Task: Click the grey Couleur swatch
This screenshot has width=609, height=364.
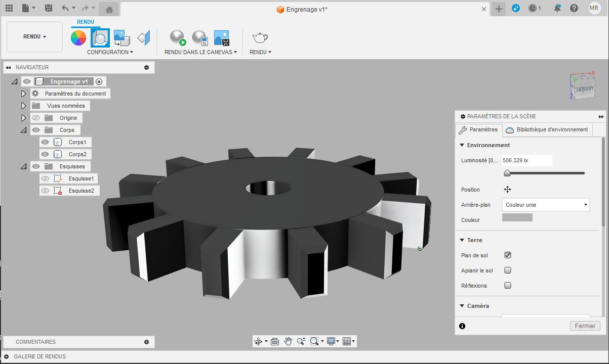Action: click(x=517, y=217)
